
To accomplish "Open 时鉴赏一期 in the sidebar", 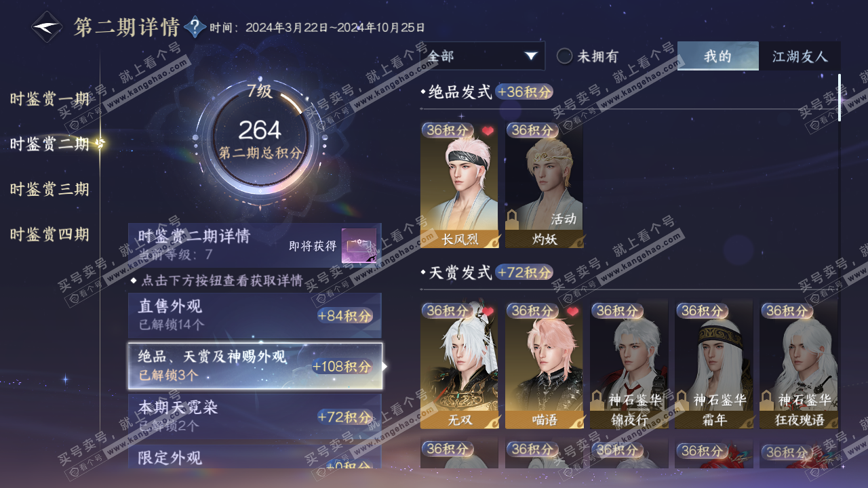I will click(50, 99).
